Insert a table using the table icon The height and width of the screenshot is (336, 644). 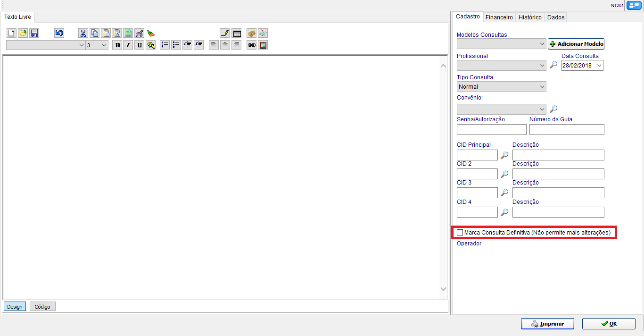237,34
